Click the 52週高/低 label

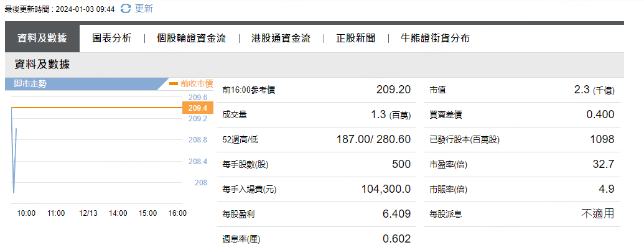(240, 140)
